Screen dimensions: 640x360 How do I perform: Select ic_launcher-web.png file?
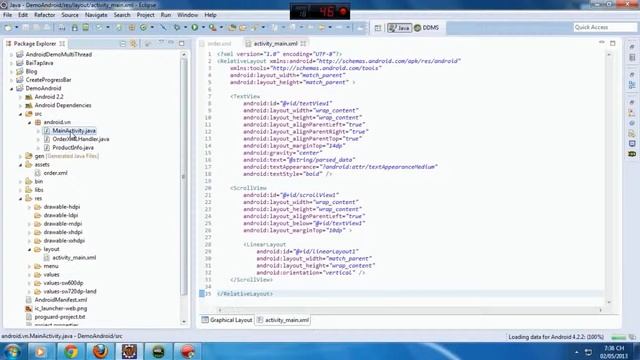[61, 309]
